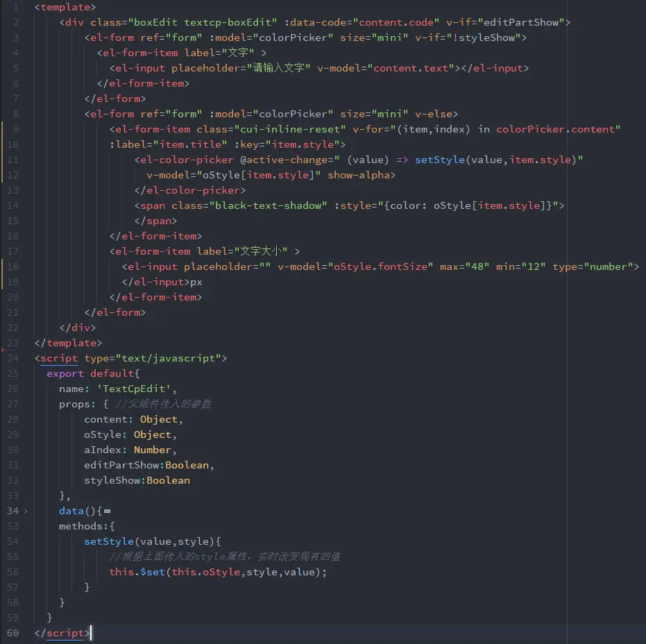Click the export default keyword line
Viewport: 646px width, 644px height.
[93, 373]
